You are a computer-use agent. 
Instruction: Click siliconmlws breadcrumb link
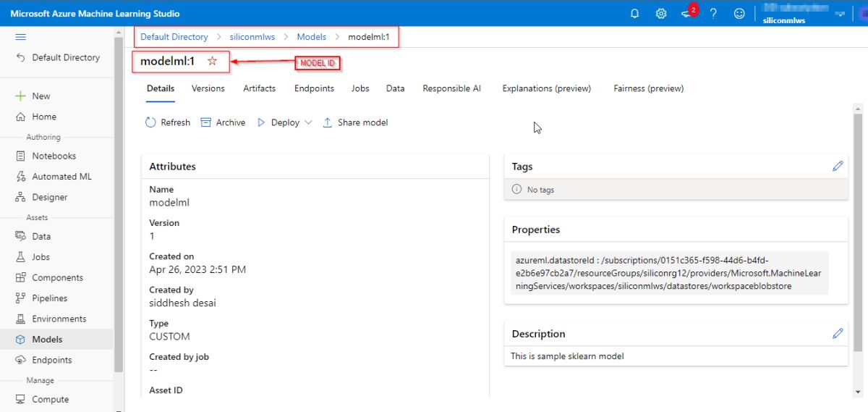(x=252, y=37)
